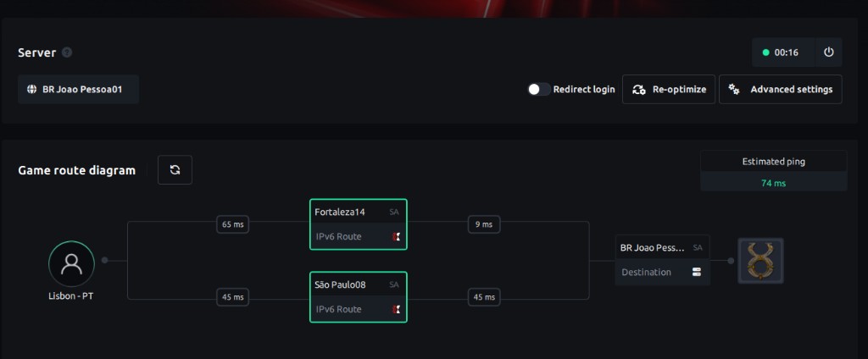The width and height of the screenshot is (868, 359).
Task: Click the 9 ms latency label
Action: pos(484,224)
